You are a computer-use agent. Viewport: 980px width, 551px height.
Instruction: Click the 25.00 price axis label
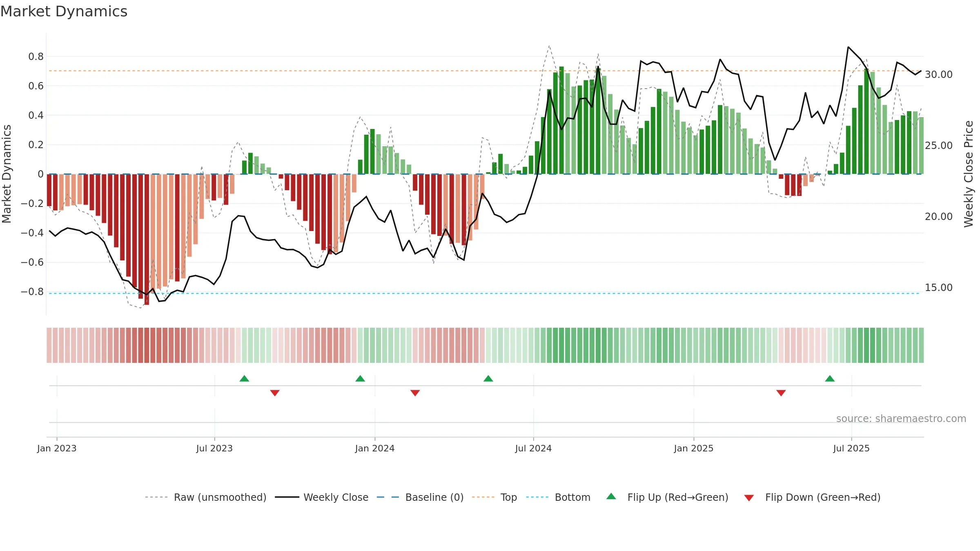click(x=939, y=146)
